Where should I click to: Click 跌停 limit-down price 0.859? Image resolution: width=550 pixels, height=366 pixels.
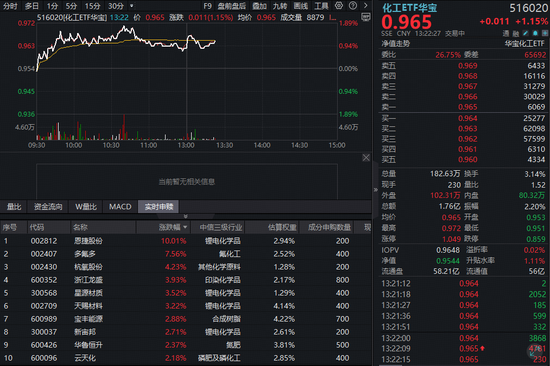536,239
